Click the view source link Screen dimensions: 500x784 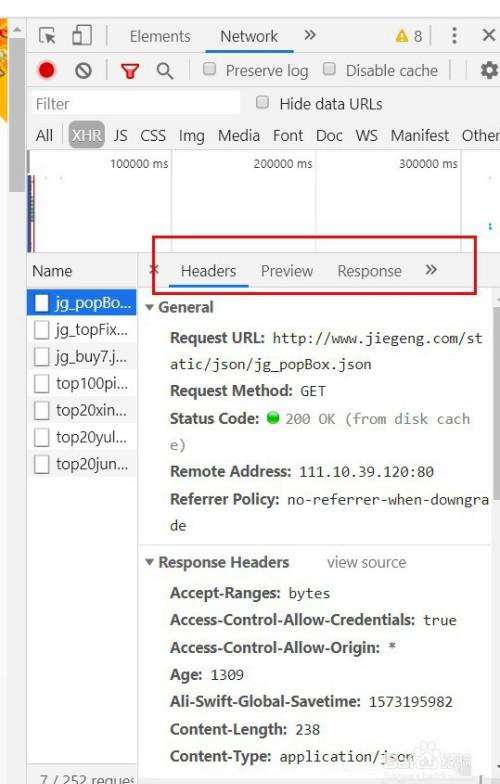point(366,562)
